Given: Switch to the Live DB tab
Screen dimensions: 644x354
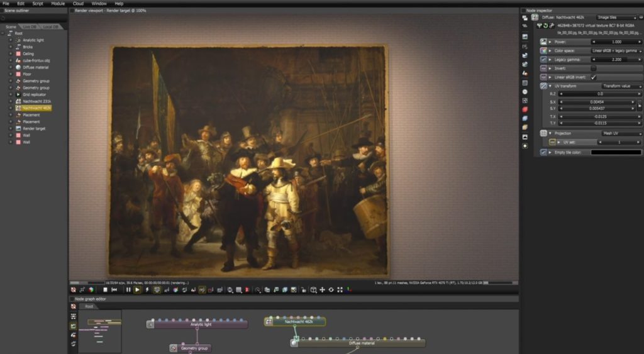Looking at the screenshot, I should pyautogui.click(x=30, y=27).
